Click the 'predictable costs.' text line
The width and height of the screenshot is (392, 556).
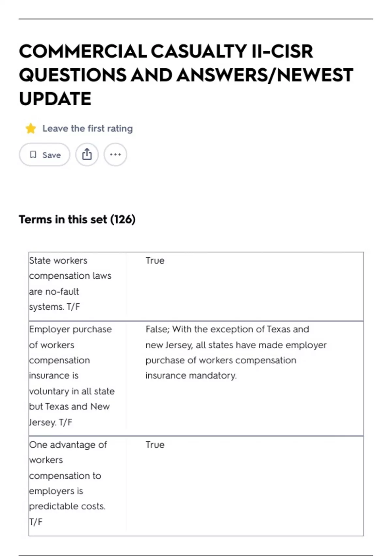[x=67, y=506]
